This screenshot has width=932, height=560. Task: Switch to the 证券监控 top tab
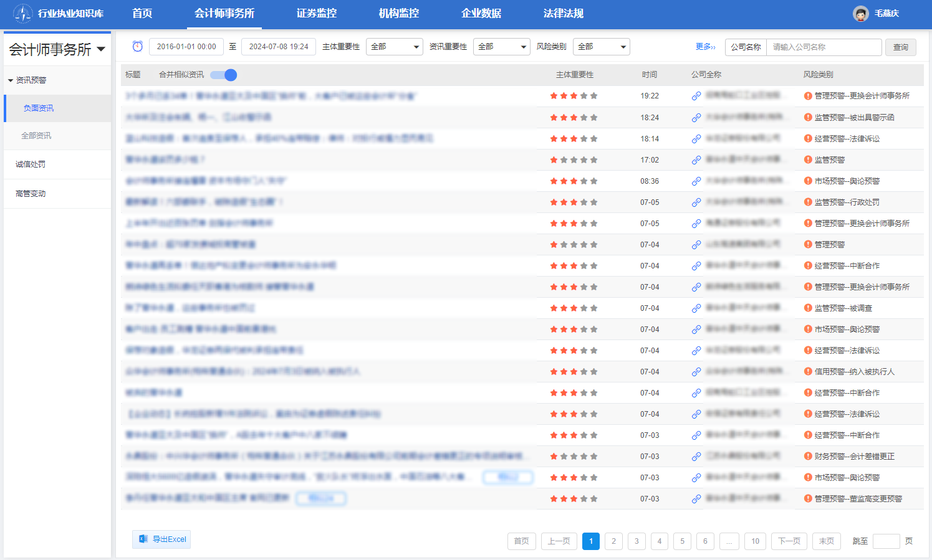tap(316, 14)
